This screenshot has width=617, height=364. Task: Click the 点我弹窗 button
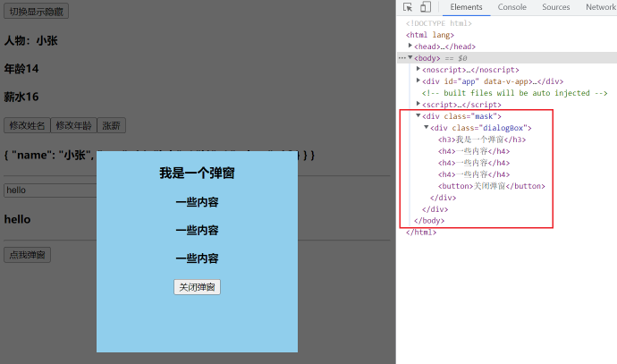pyautogui.click(x=27, y=255)
